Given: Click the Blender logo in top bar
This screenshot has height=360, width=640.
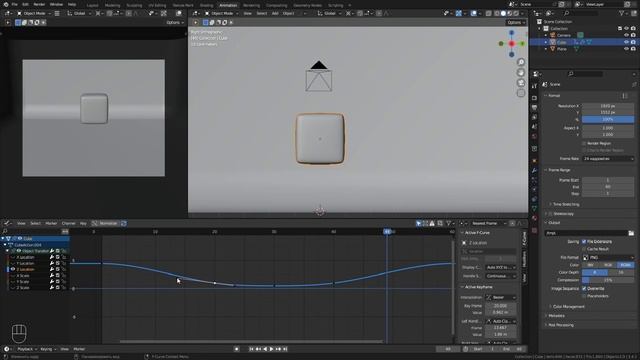Looking at the screenshot, I should coord(6,4).
